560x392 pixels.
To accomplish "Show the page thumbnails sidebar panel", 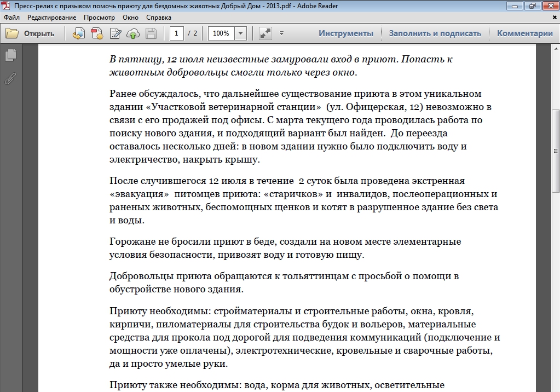I will (x=11, y=55).
